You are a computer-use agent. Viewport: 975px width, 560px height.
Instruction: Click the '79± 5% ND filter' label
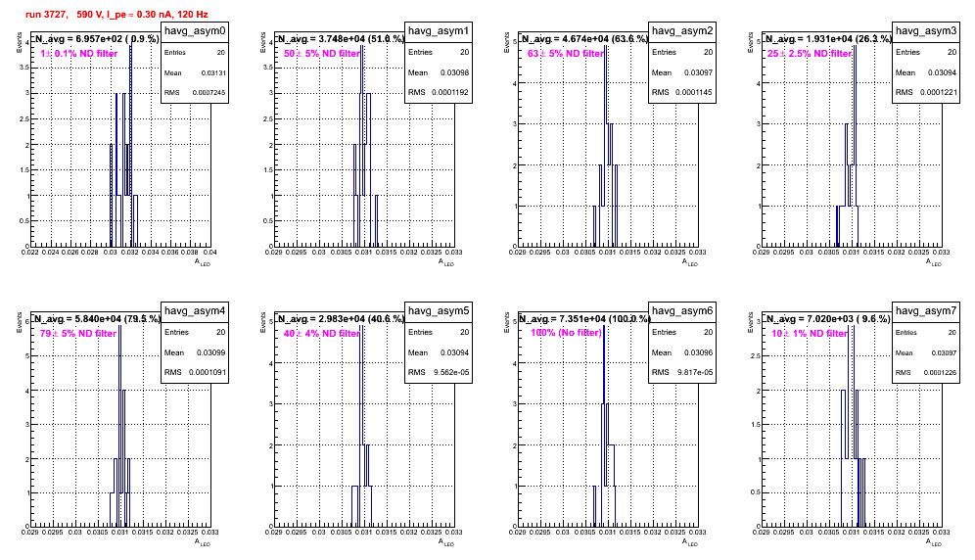pos(78,334)
